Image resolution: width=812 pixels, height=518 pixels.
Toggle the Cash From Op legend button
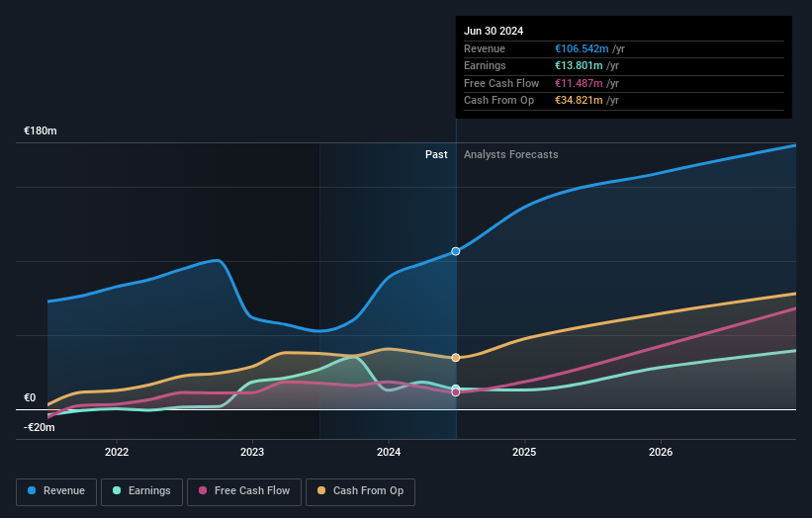point(360,491)
